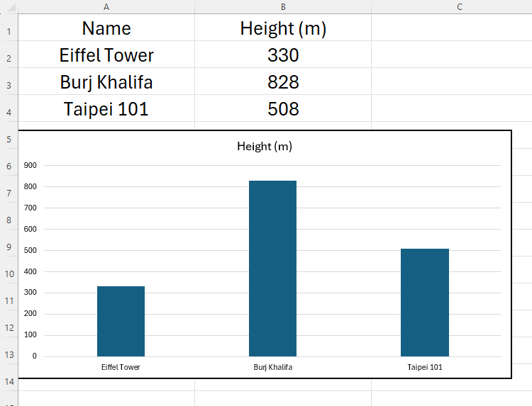Click the 200 value on vertical axis
The height and width of the screenshot is (406, 532).
31,313
